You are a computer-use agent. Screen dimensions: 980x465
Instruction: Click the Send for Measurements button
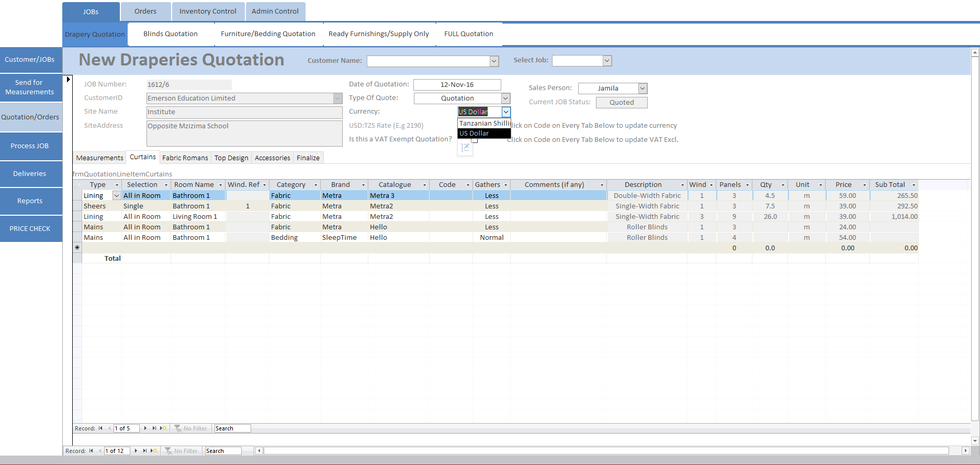pos(30,87)
